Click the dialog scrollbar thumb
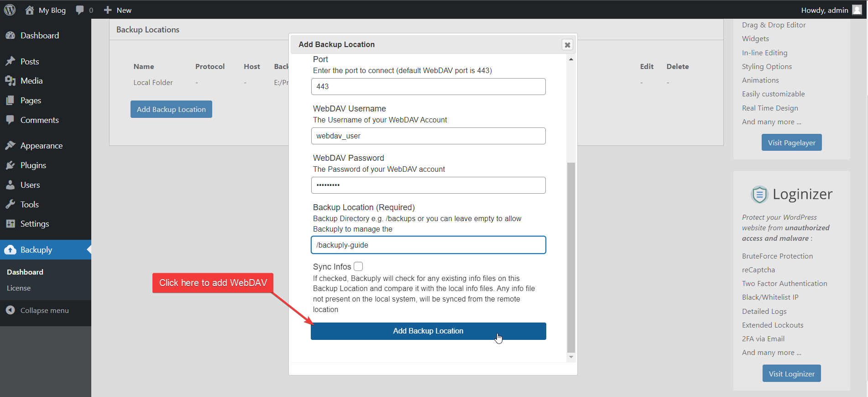The height and width of the screenshot is (397, 868). pos(571,257)
